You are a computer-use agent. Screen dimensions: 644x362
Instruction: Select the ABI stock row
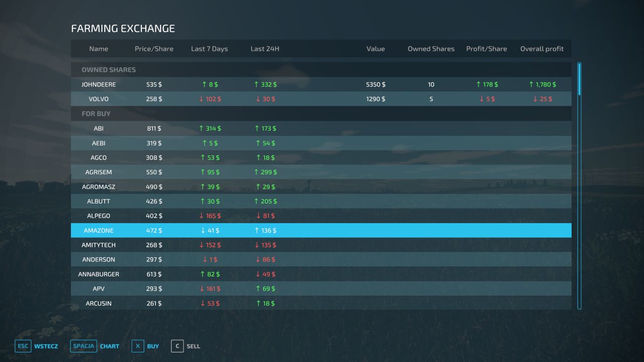(x=321, y=128)
